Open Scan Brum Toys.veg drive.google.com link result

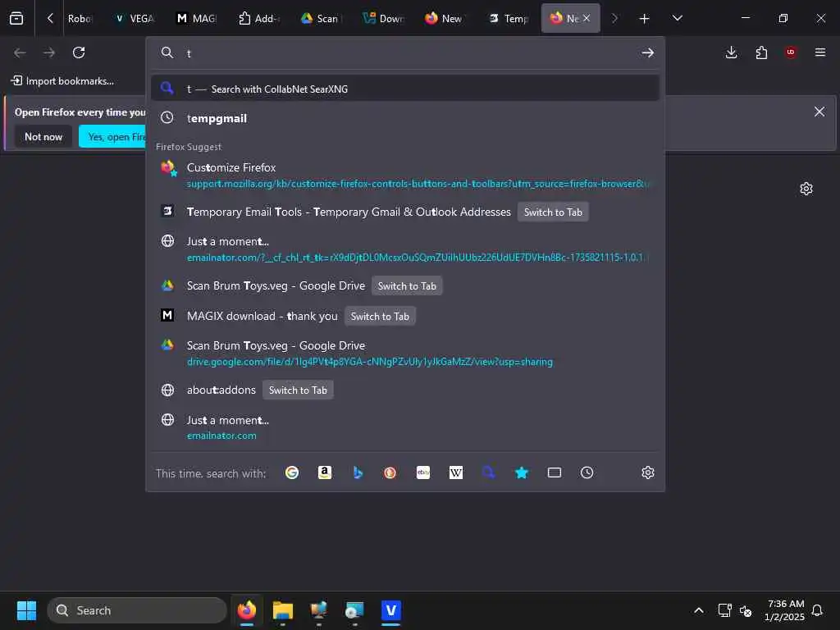pyautogui.click(x=405, y=353)
